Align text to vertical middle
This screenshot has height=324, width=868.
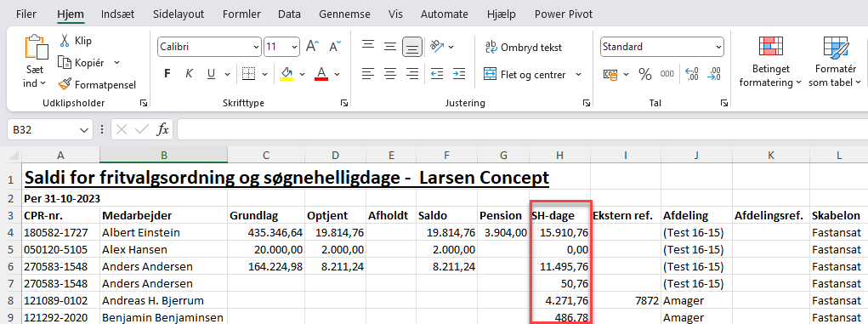(390, 47)
